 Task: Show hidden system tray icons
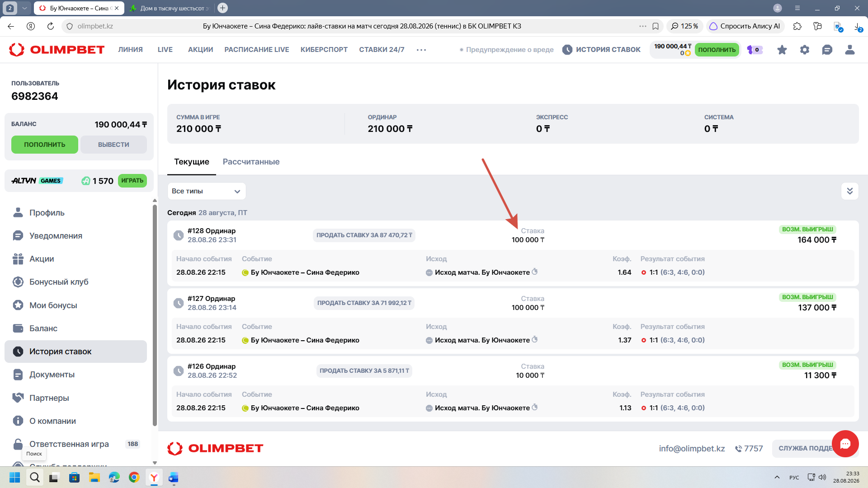tap(777, 477)
